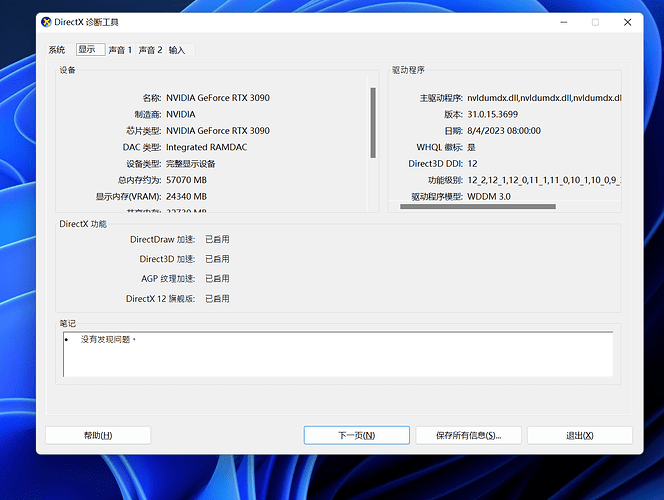Minimize the DirectX diagnostic tool window
This screenshot has width=664, height=500.
pos(564,22)
